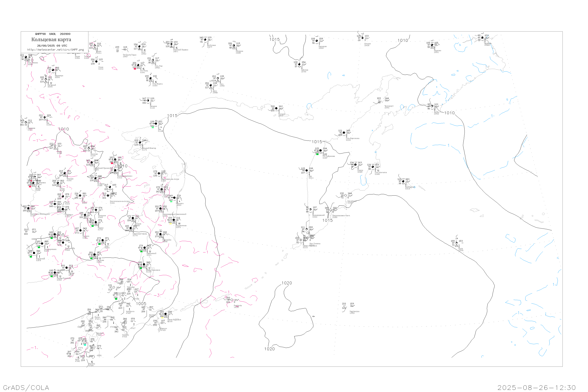Screen dimensions: 588x392
Task: Click the green square marker at Уст-Хайрюзово
Action: pos(317,154)
